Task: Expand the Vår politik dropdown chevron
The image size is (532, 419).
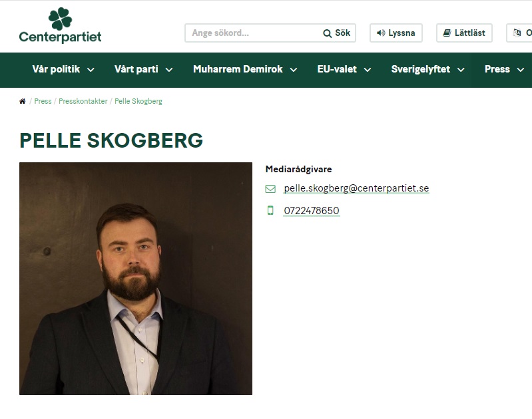Action: tap(91, 70)
